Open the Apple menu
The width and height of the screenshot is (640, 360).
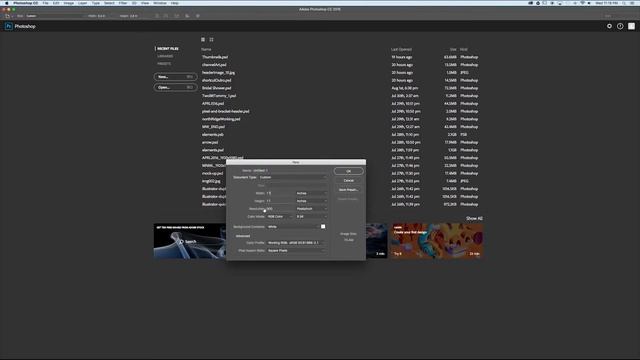tap(6, 3)
